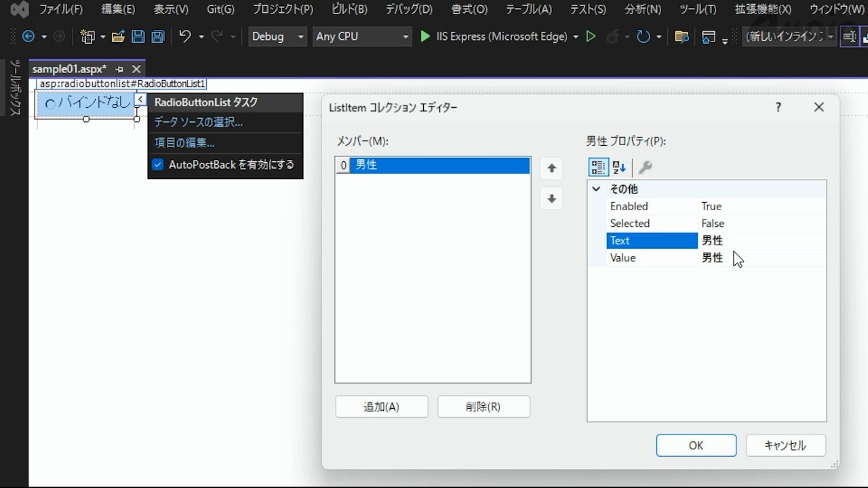Move the 男性 member up with the arrow button
The image size is (868, 488).
pyautogui.click(x=551, y=168)
